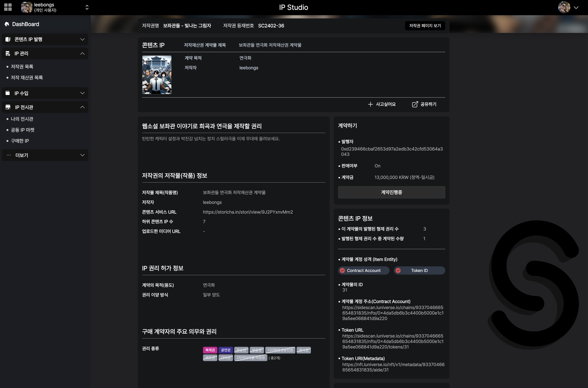Image resolution: width=588 pixels, height=388 pixels.
Task: Click the IP 수입 wallet icon
Action: (8, 93)
